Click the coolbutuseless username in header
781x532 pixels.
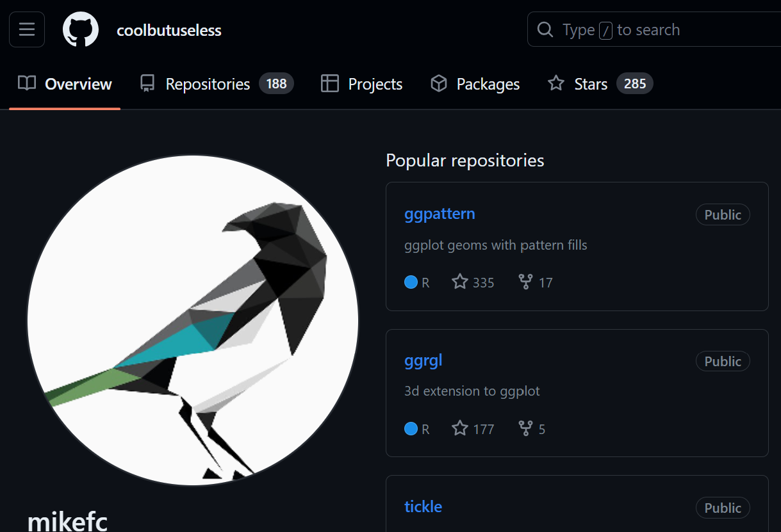(x=169, y=30)
